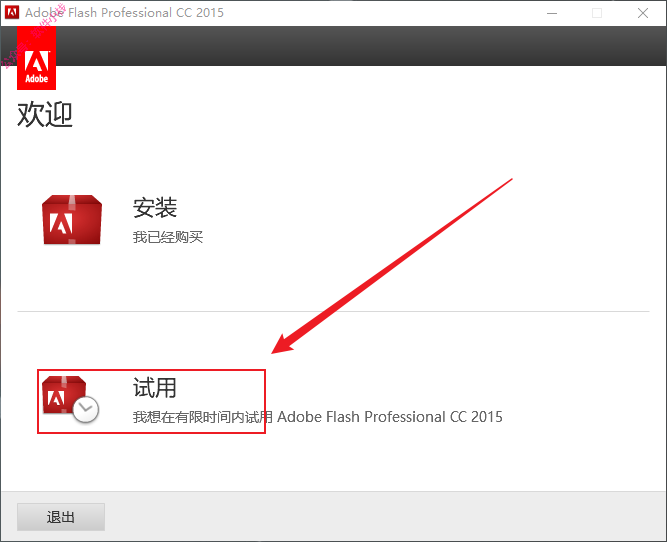Close the installer window
667x542 pixels.
[643, 13]
